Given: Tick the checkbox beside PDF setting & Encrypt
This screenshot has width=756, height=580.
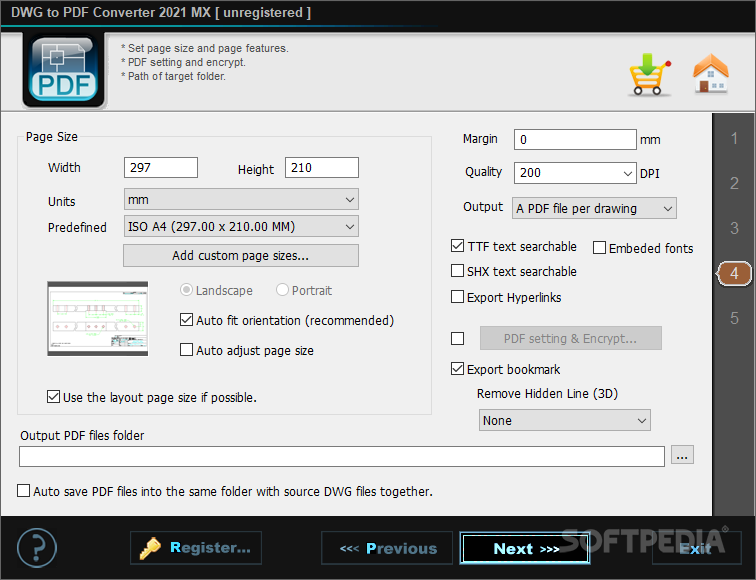Looking at the screenshot, I should (x=457, y=338).
